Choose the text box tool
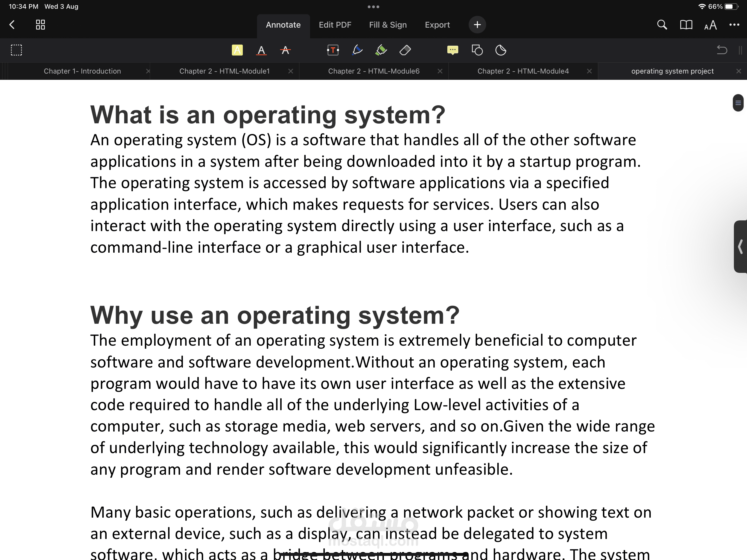 pyautogui.click(x=333, y=50)
